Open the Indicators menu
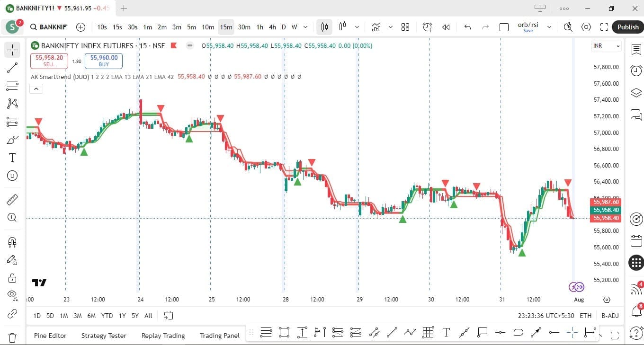 tap(376, 27)
